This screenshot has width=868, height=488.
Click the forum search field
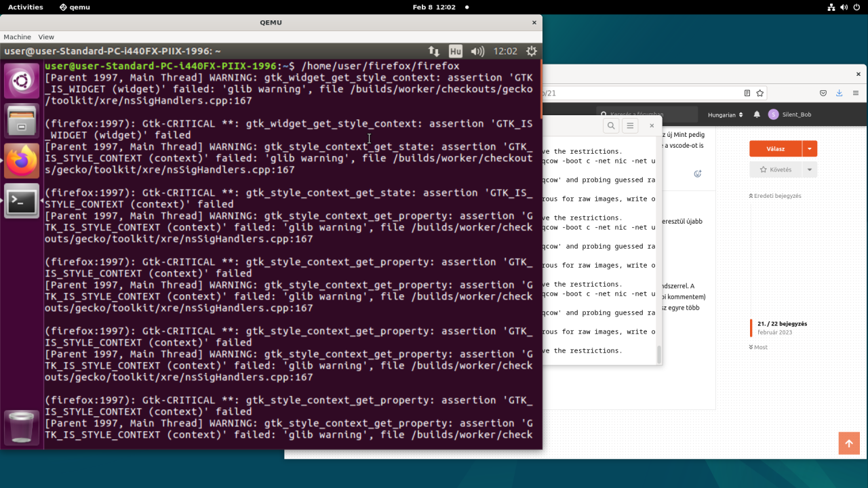click(647, 115)
